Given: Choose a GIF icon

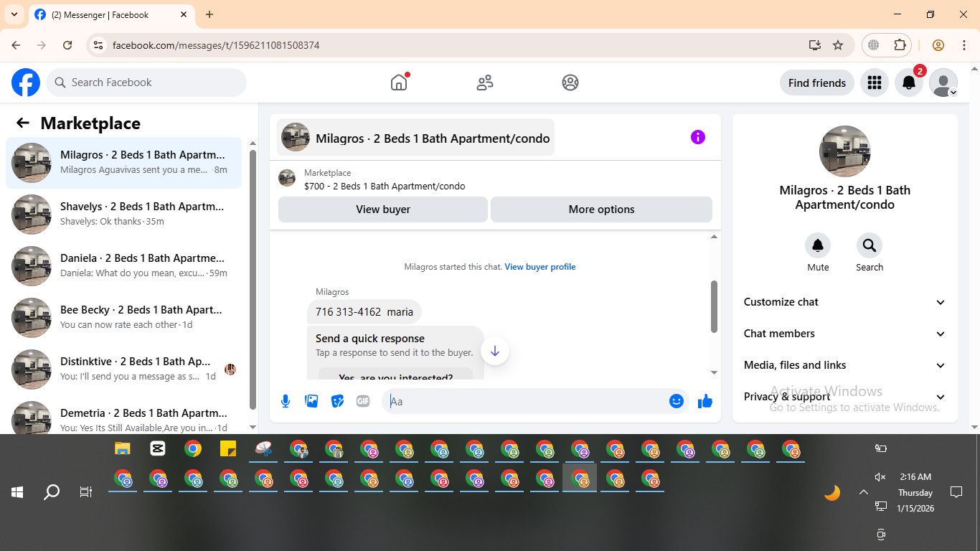Looking at the screenshot, I should point(363,401).
